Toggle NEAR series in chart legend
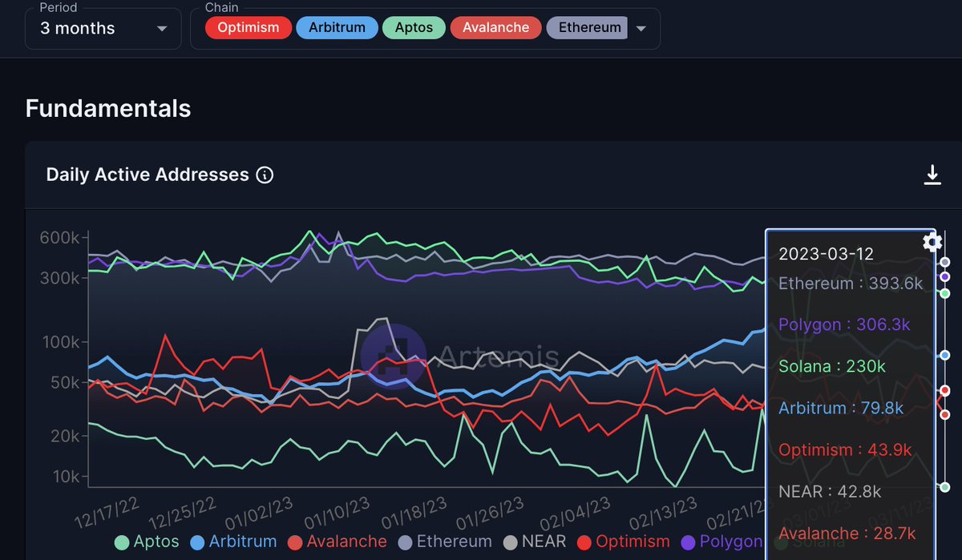 pos(534,542)
